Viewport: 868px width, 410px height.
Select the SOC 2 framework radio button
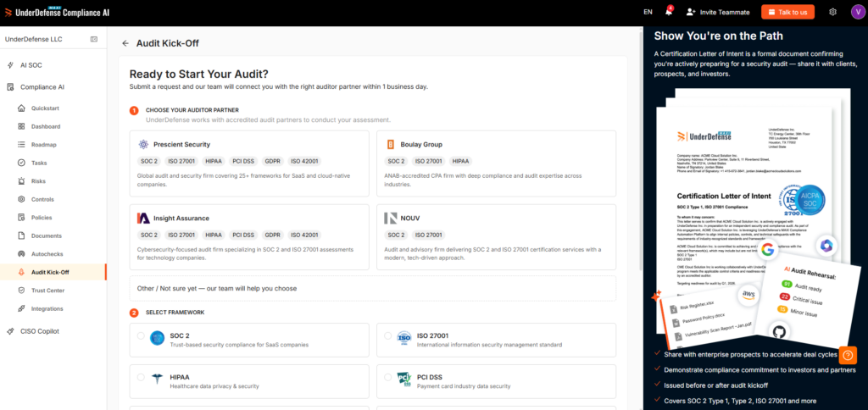[x=141, y=335]
